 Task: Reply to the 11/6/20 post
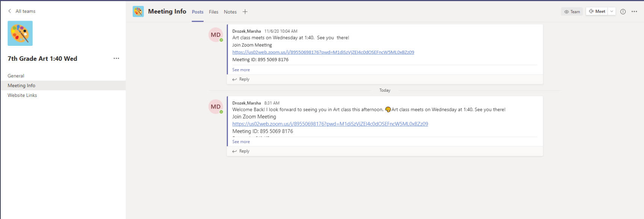pyautogui.click(x=241, y=79)
